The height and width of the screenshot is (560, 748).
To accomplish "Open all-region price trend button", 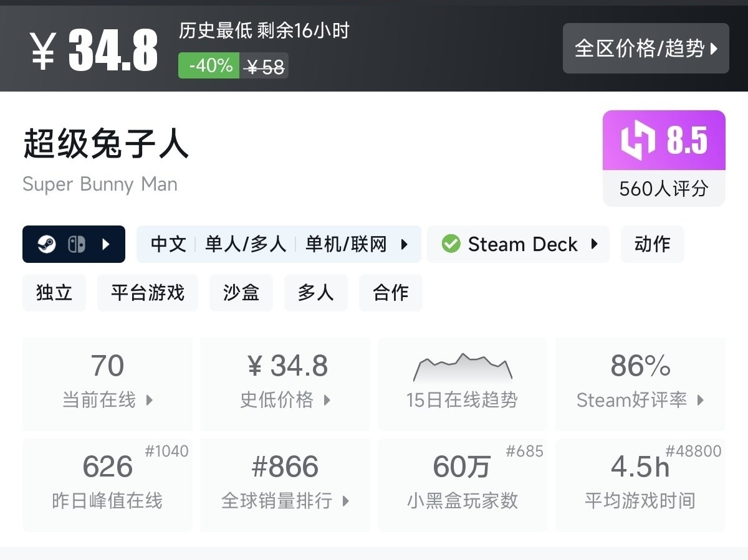I will pos(646,49).
